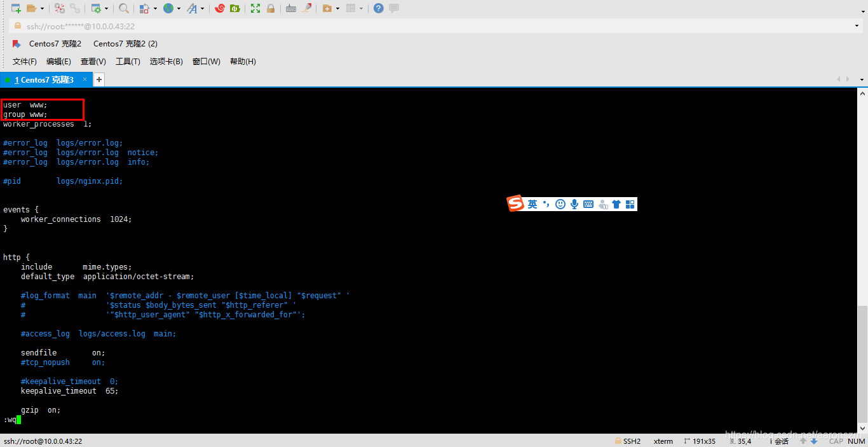
Task: Open Sogou soft keyboard icon
Action: (588, 204)
